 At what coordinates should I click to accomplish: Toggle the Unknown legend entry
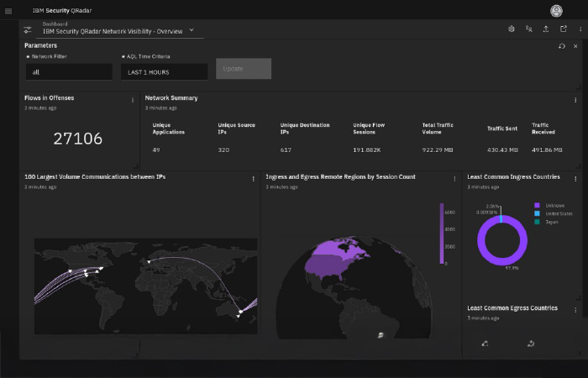pos(549,206)
